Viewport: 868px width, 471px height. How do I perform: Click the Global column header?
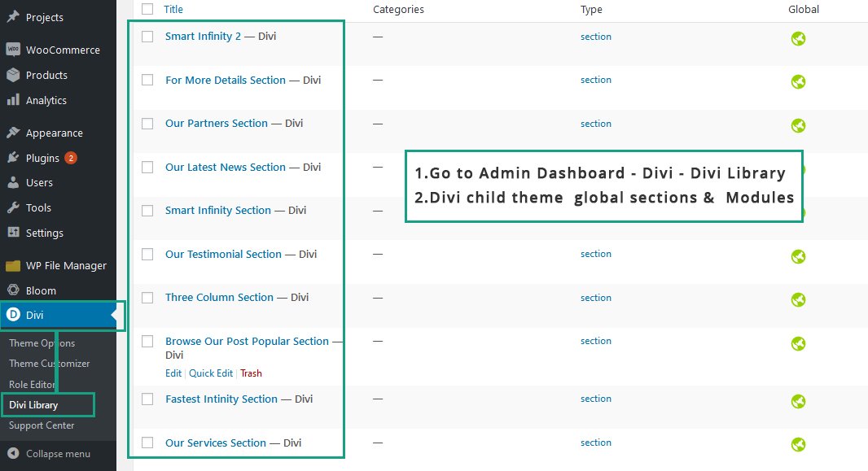pyautogui.click(x=804, y=10)
